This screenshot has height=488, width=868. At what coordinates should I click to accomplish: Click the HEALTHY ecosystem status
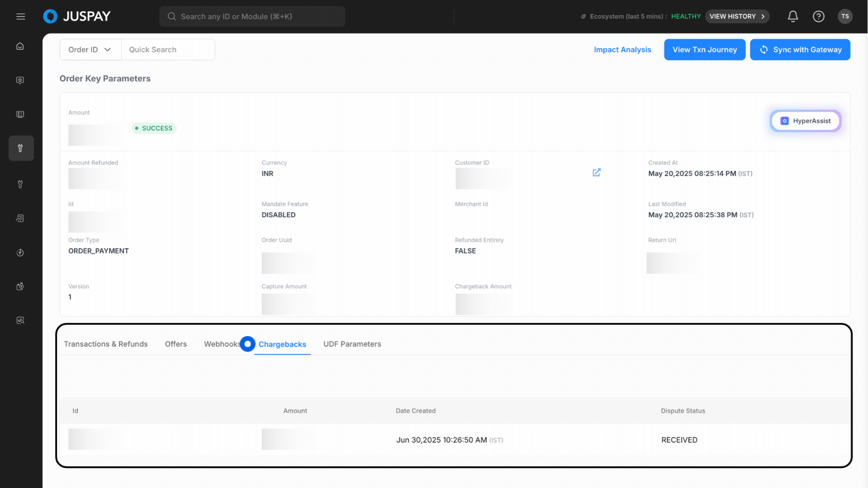(x=686, y=17)
